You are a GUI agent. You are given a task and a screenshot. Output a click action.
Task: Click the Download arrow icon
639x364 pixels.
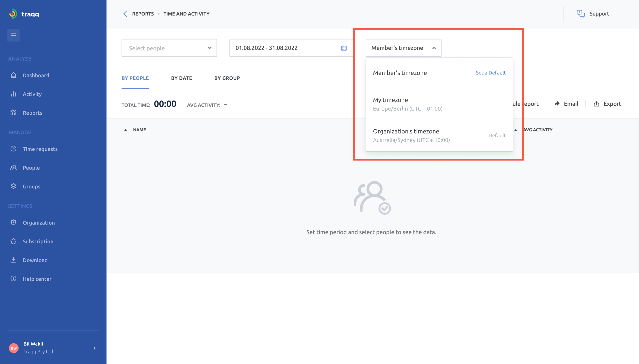point(14,260)
